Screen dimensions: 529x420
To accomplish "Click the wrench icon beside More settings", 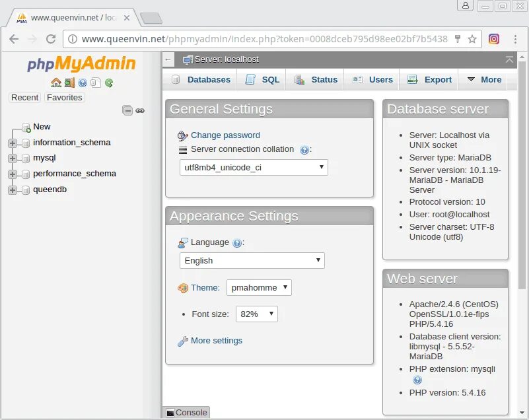I will coord(182,341).
